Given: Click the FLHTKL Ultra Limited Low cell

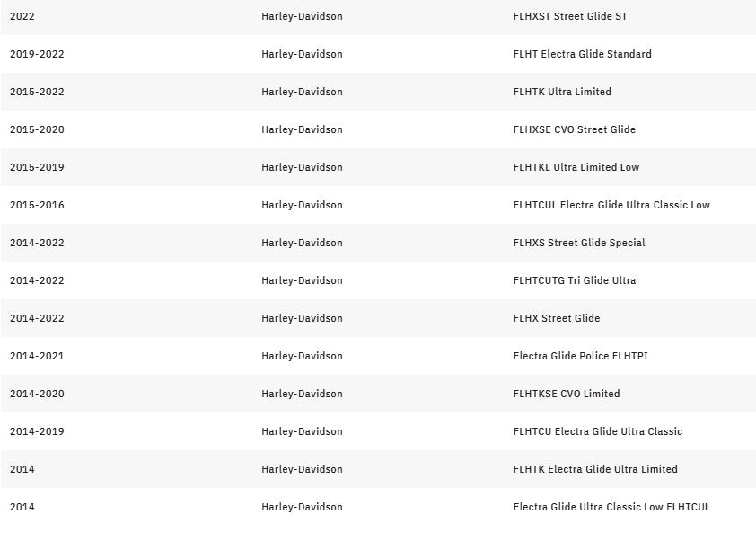Looking at the screenshot, I should [x=576, y=167].
